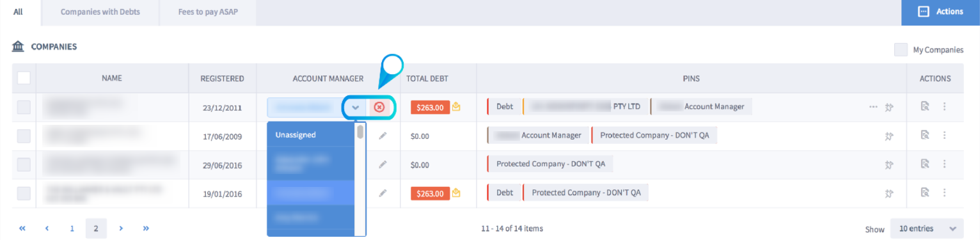Screen dimensions: 980x240
Task: Click the pin icon in the 23/12/2011 row
Action: (889, 108)
